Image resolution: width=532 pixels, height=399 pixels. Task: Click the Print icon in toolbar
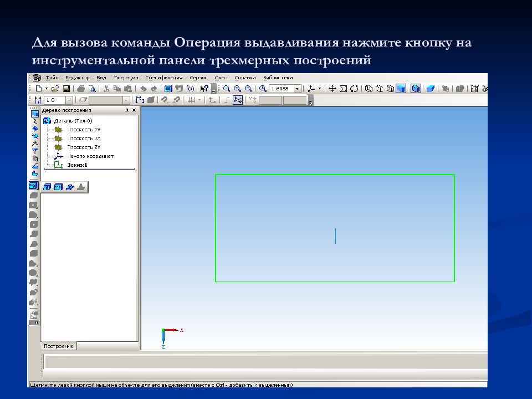81,89
